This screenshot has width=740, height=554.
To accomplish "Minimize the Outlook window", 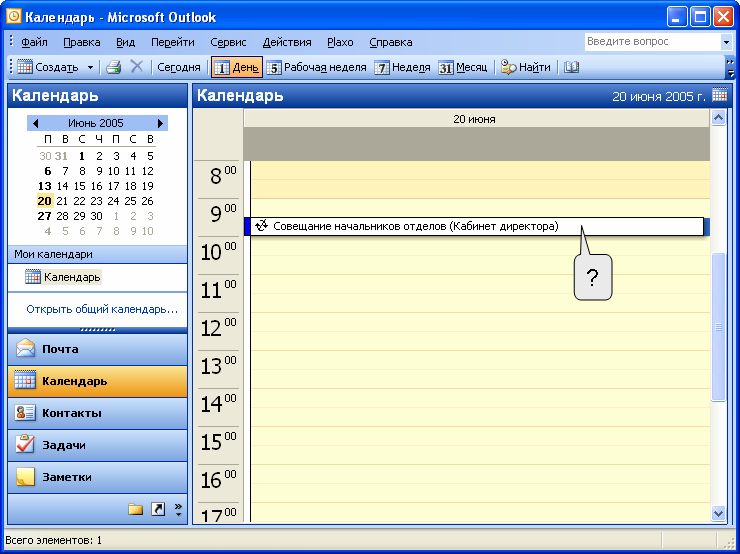I will click(x=677, y=17).
